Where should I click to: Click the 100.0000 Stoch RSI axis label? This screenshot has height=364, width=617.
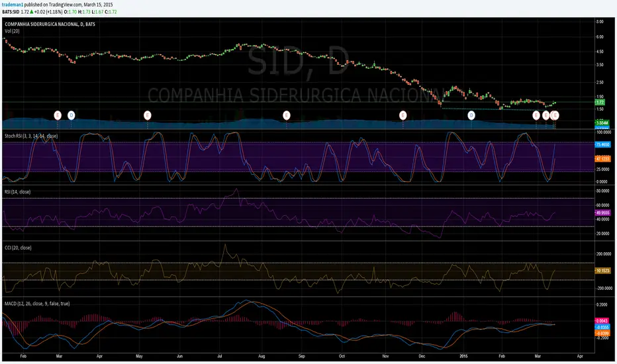pos(604,132)
